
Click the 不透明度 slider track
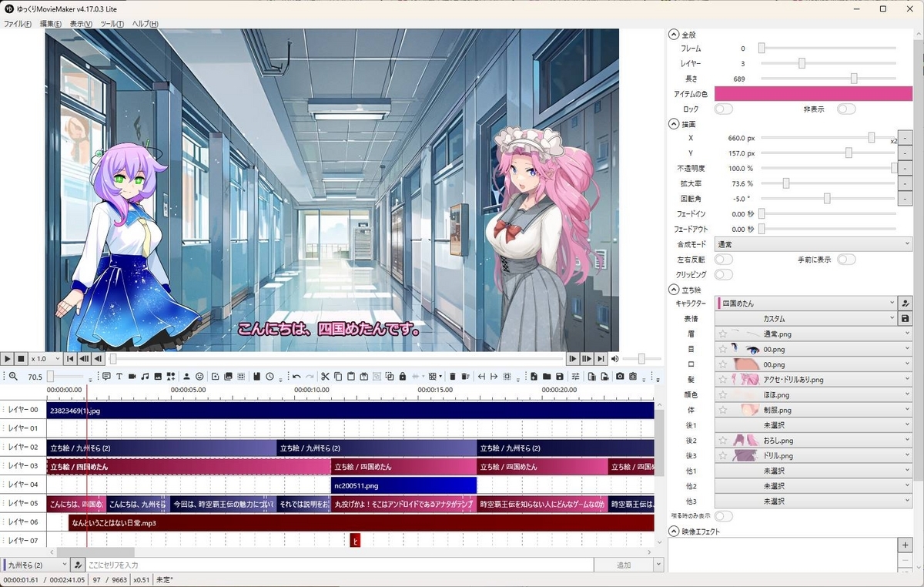click(828, 168)
